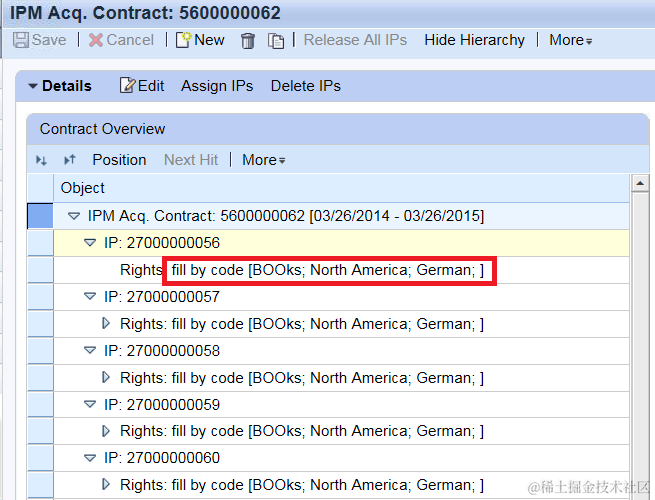This screenshot has width=655, height=500.
Task: Click the Contract Overview panel title
Action: coord(102,129)
